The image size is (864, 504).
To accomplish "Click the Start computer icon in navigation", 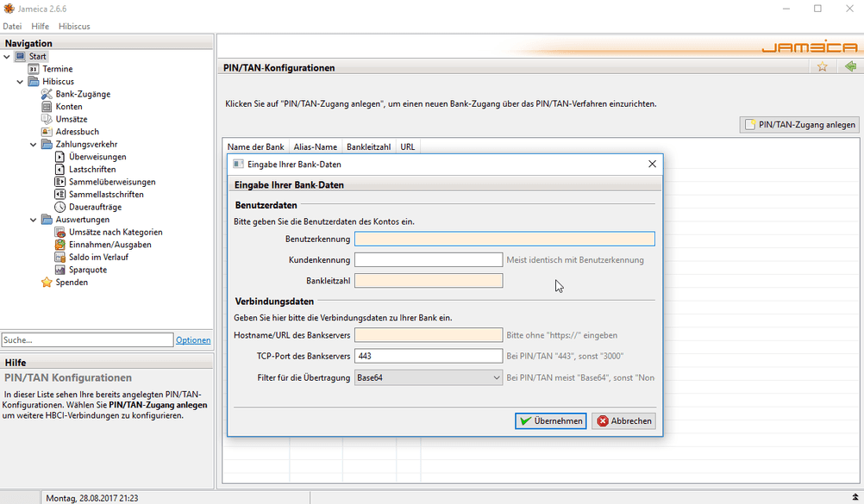I will 21,56.
